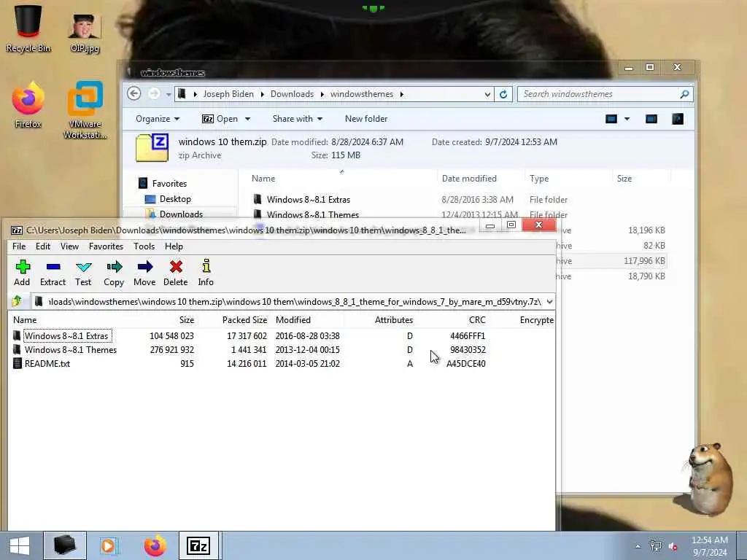Click the muted volume tray icon
Viewport: 747px width, 560px height.
click(x=673, y=546)
